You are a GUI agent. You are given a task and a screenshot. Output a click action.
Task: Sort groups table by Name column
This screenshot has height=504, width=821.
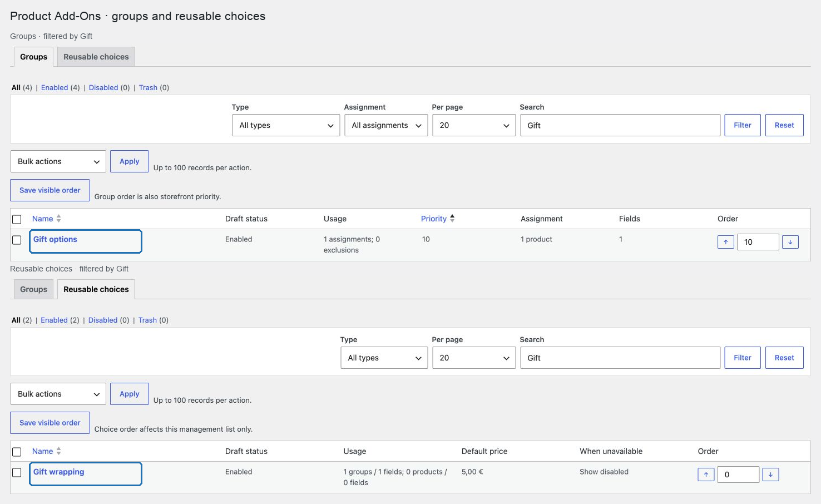pos(47,219)
